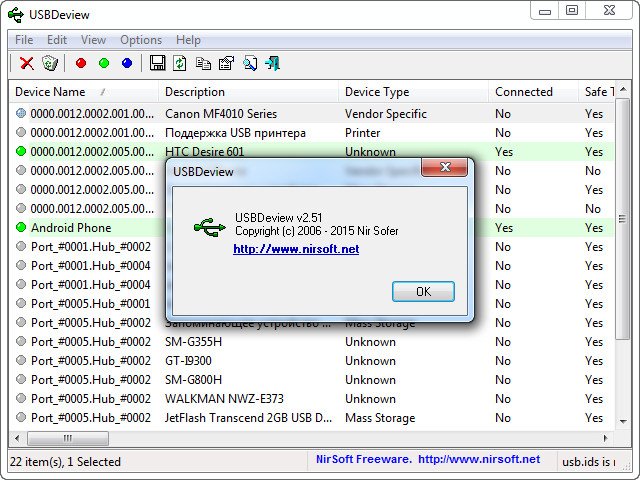Open the Edit menu
The image size is (640, 480).
[57, 40]
